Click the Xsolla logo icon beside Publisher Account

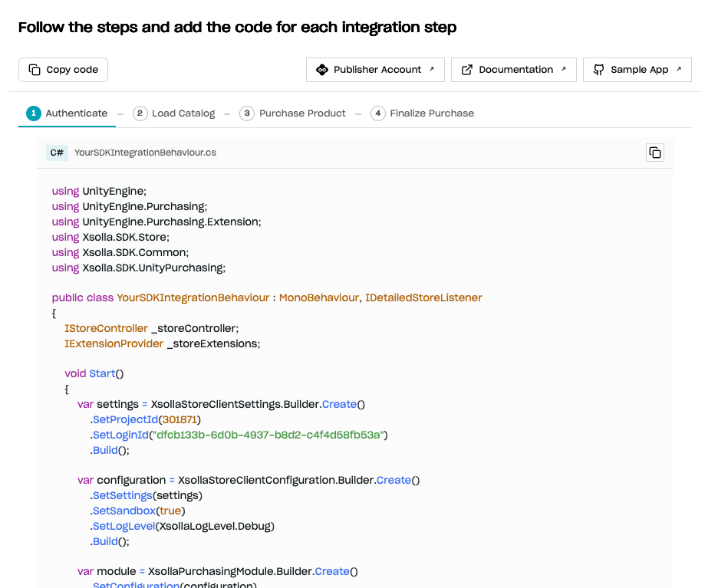(x=322, y=70)
